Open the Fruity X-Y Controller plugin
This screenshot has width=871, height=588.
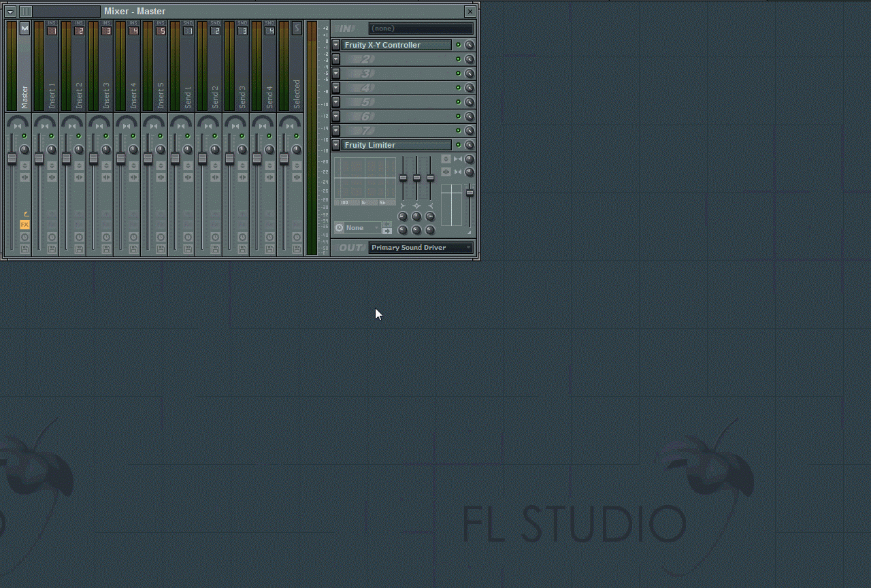click(396, 45)
